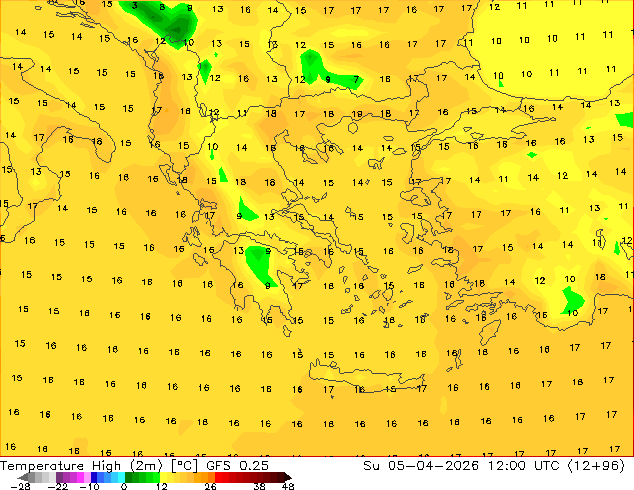Pick the dark purple legend swatch
This screenshot has width=634, height=490.
click(x=59, y=477)
